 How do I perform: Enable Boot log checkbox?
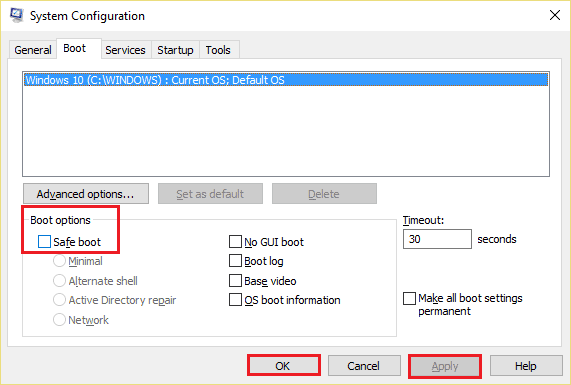(235, 261)
